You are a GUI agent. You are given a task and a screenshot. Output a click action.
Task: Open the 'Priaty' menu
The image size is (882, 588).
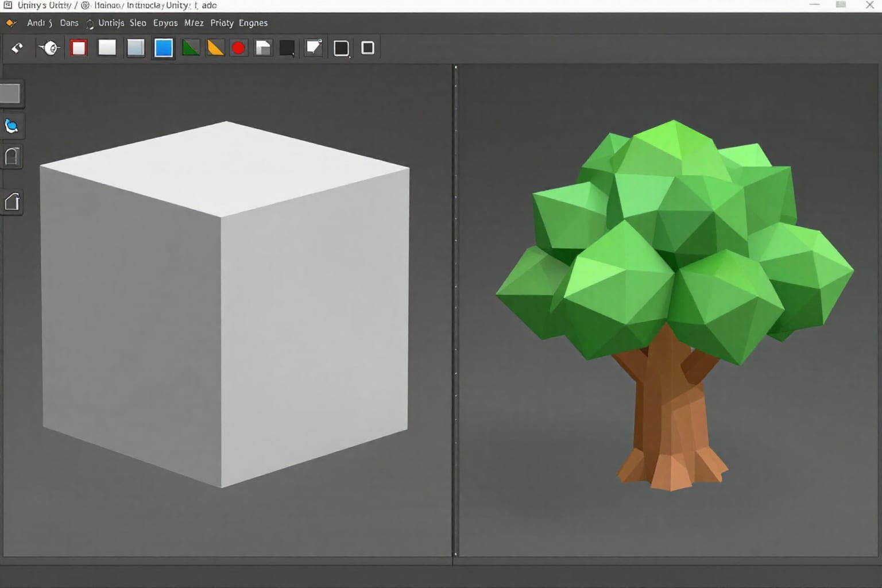[x=222, y=23]
